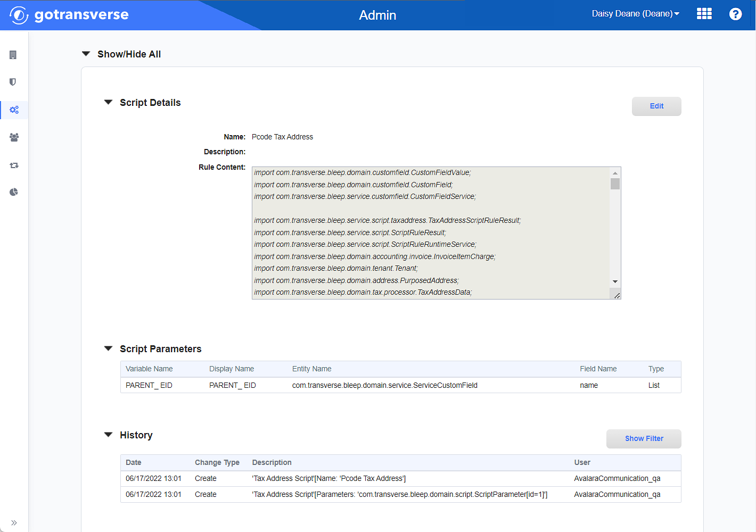The height and width of the screenshot is (532, 756).
Task: Select history row with Name 'Pcode Tax Address'
Action: [x=400, y=478]
